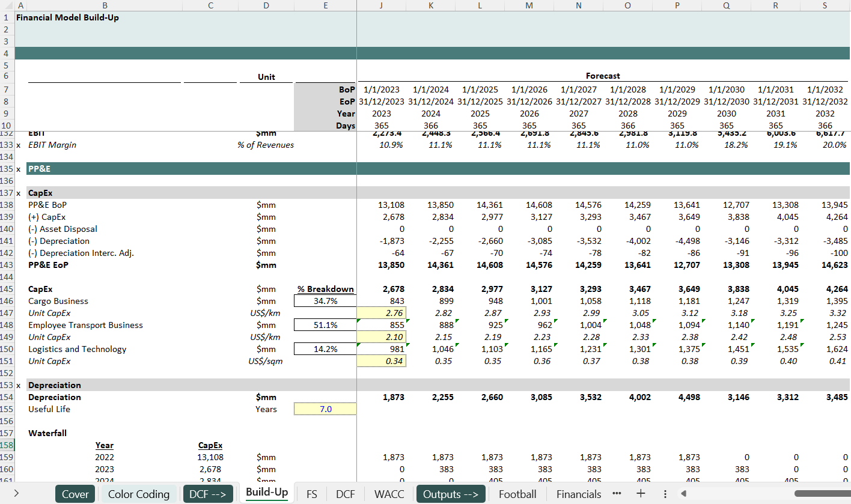851x504 pixels.
Task: Click the sheet tab scroll right arrow
Action: (16, 494)
